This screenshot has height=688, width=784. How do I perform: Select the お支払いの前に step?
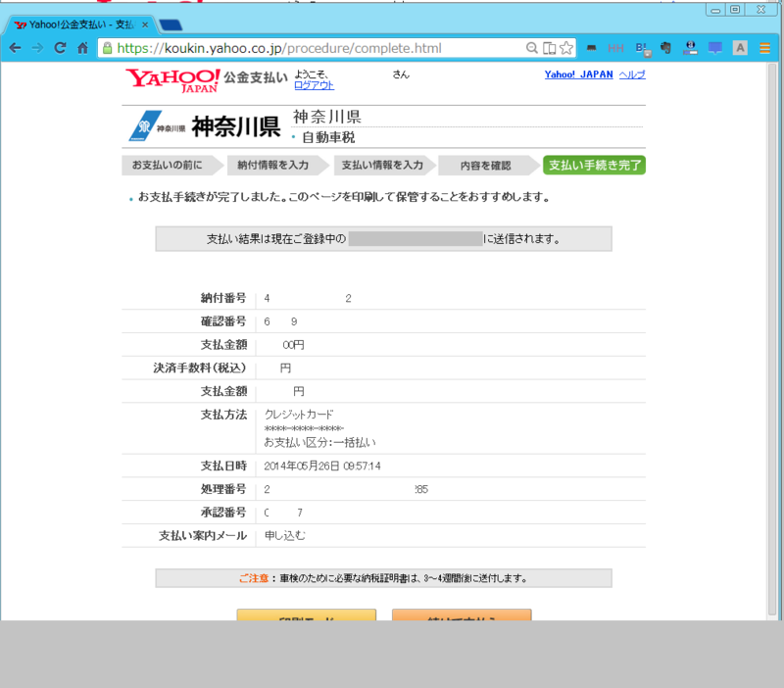[172, 165]
